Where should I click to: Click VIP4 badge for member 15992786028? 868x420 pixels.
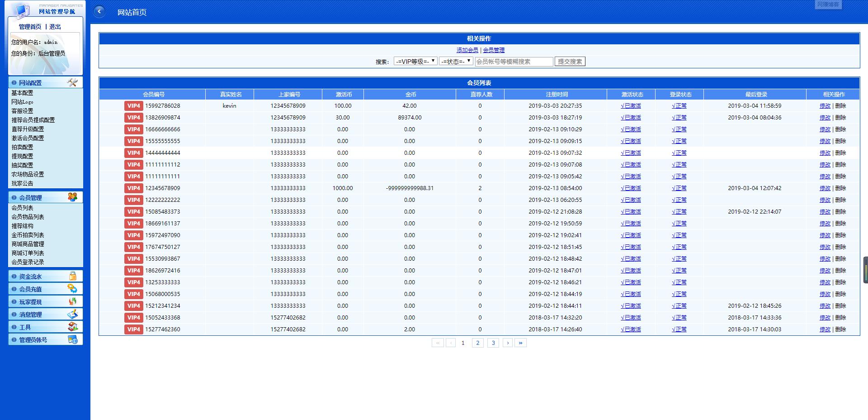[x=134, y=105]
